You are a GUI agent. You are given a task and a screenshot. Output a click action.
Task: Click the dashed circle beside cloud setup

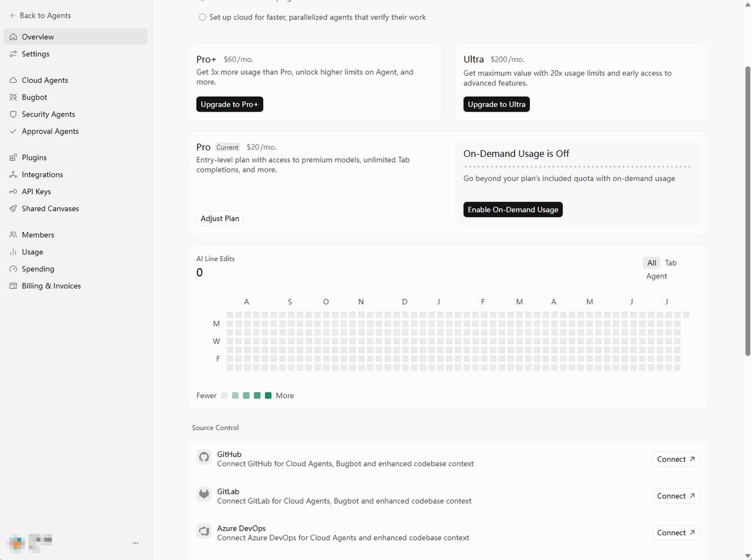(x=202, y=17)
